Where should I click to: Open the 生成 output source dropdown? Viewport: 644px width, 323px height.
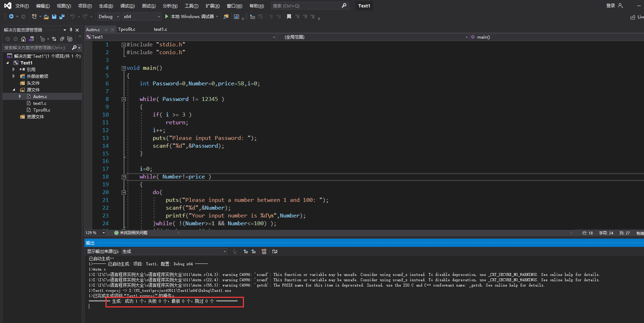(x=224, y=251)
